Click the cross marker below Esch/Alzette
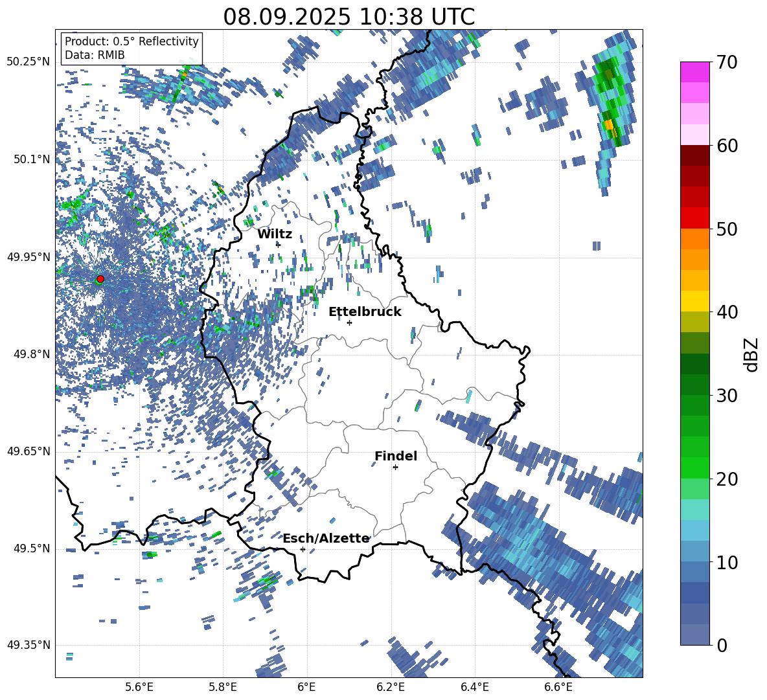The image size is (767, 700). pyautogui.click(x=303, y=549)
